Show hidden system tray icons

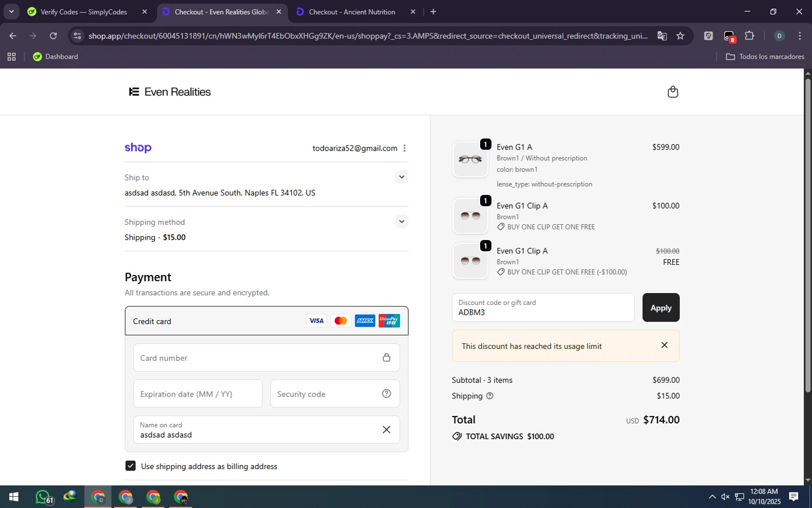pos(712,497)
